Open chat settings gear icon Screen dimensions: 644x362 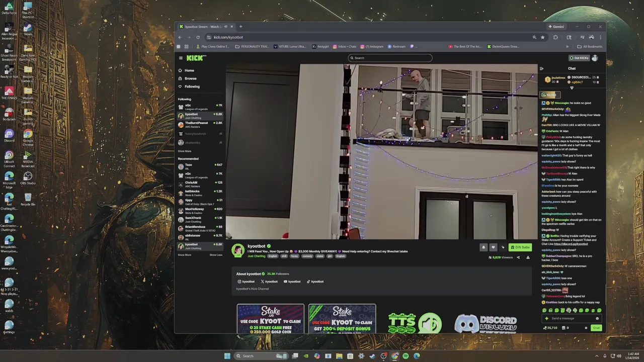[x=586, y=328]
